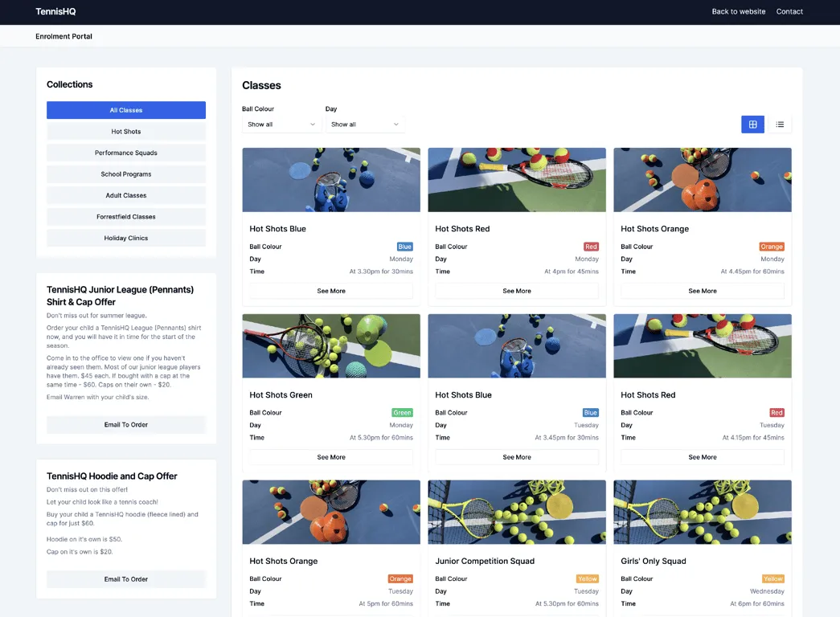Click the Blue colour badge on Hot Shots Blue
This screenshot has height=617, width=840.
[404, 246]
